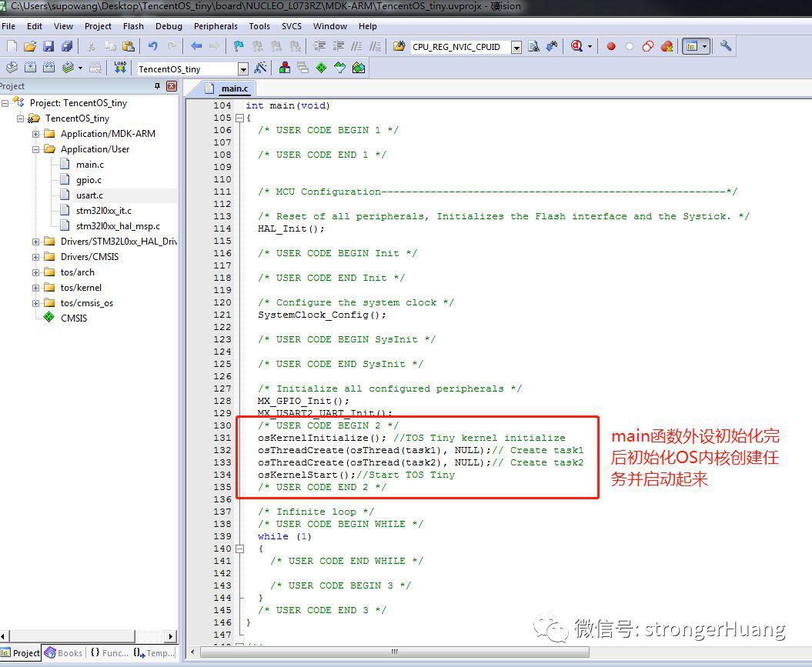Open Manage Project Items with the blocks icon
This screenshot has width=812, height=667.
[284, 67]
